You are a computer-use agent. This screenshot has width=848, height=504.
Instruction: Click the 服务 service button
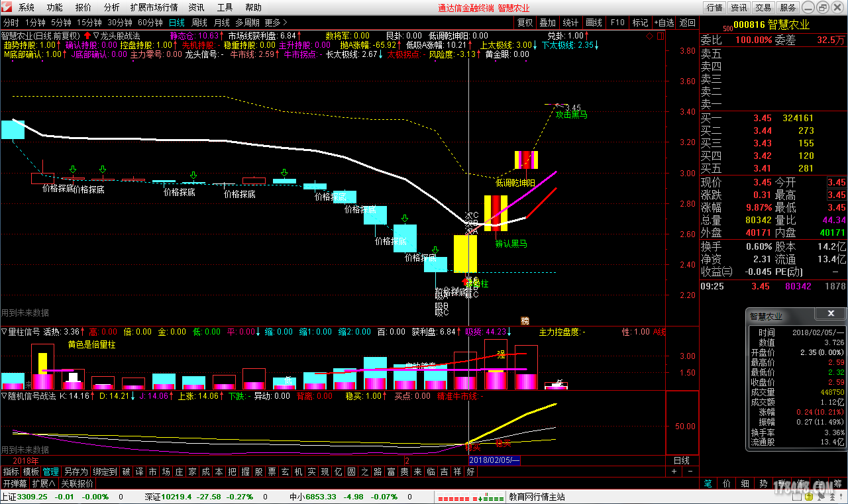(788, 8)
